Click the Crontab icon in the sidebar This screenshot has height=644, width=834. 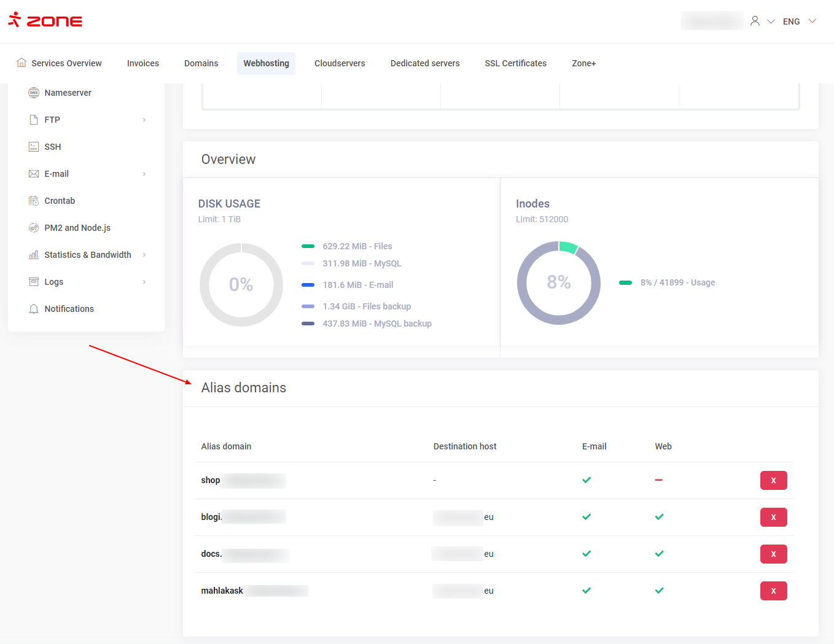click(x=34, y=201)
